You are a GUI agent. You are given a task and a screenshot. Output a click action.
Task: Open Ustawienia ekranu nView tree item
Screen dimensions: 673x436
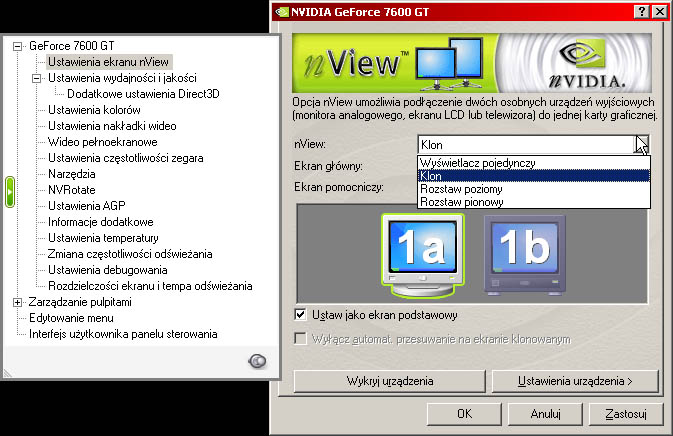108,62
